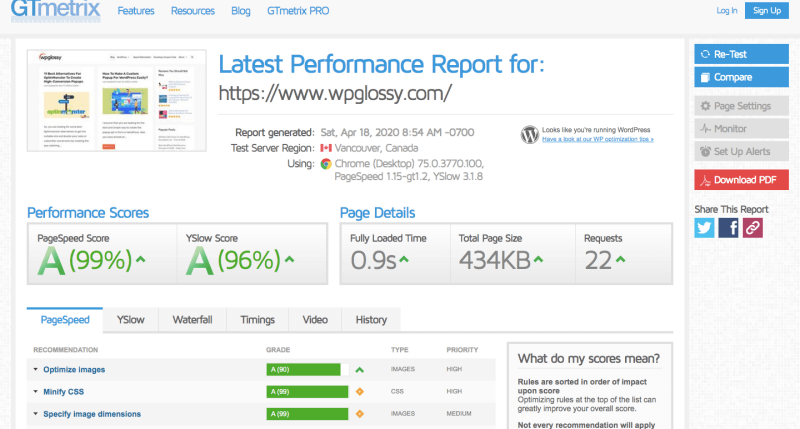Image resolution: width=800 pixels, height=429 pixels.
Task: Go to the Blog page
Action: tap(241, 11)
